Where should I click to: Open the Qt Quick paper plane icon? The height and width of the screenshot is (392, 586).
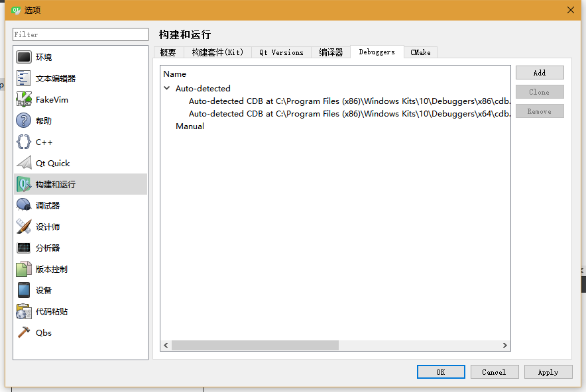tap(24, 163)
